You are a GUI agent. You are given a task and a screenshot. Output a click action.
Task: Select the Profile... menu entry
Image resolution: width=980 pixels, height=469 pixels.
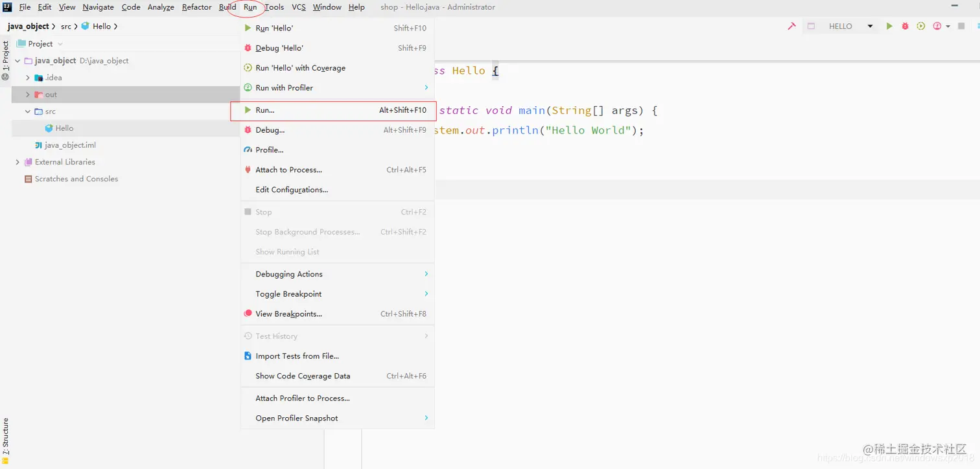(337, 150)
